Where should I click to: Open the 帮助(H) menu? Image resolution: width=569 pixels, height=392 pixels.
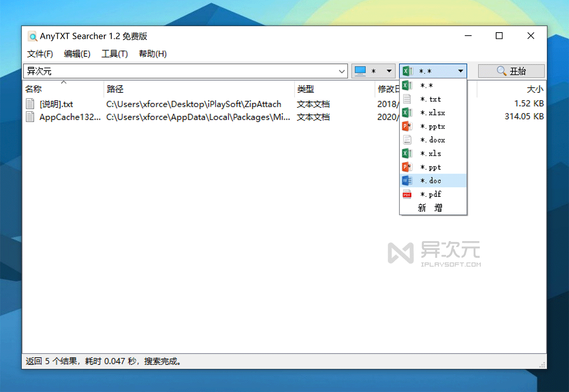152,53
